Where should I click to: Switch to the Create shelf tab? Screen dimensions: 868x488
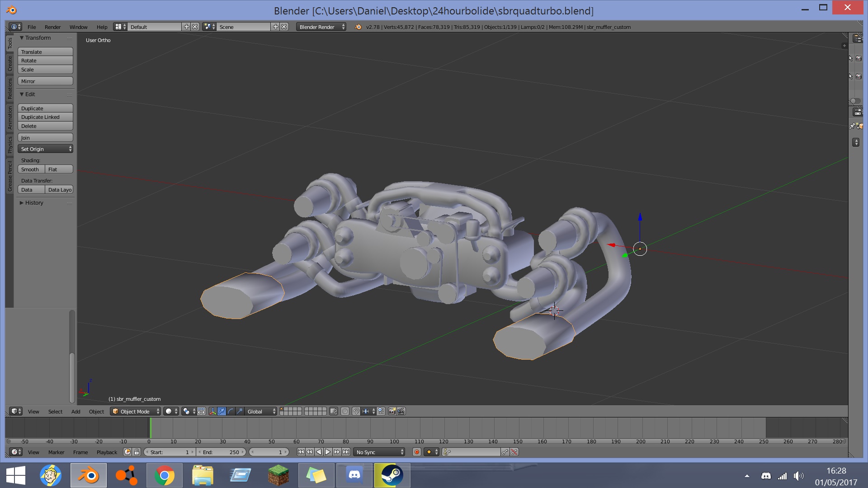point(9,64)
